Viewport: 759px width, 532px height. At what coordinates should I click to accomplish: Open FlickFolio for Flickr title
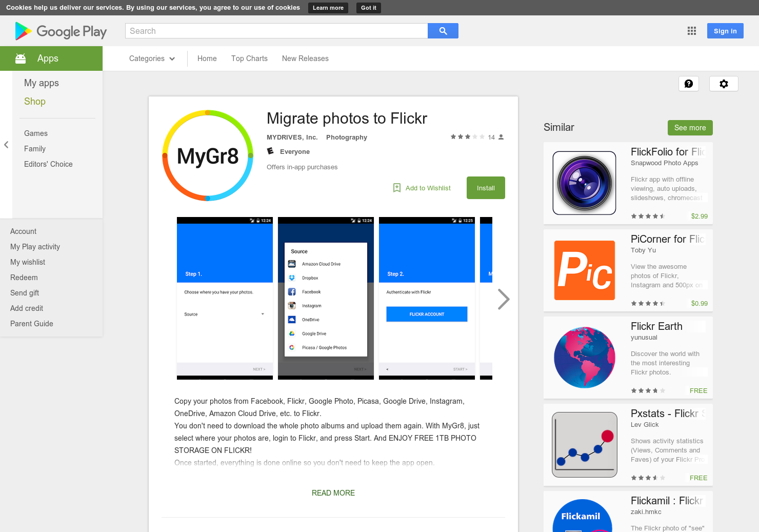668,152
